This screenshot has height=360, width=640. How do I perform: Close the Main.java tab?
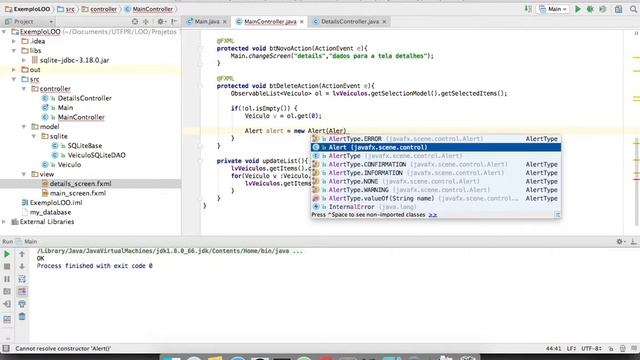[x=224, y=22]
